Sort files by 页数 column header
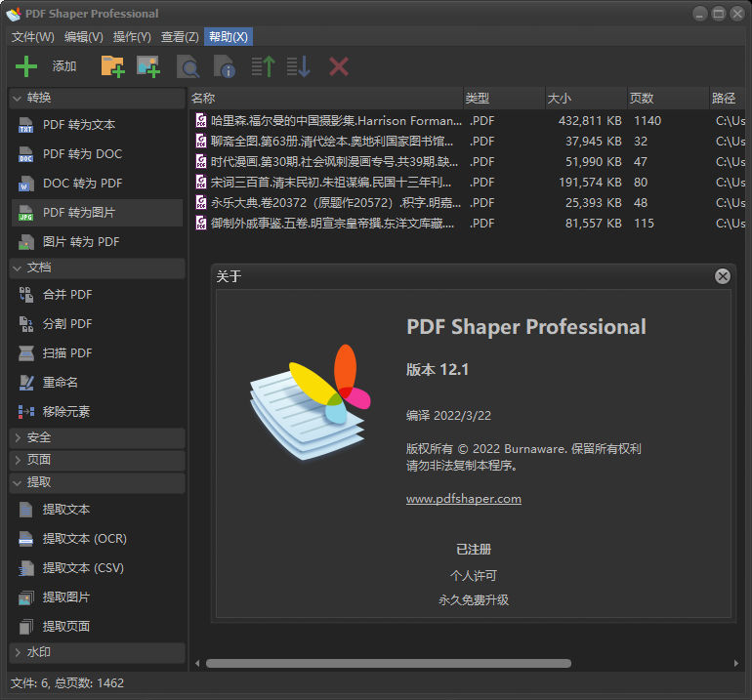Screen dimensions: 752x700 [668, 99]
